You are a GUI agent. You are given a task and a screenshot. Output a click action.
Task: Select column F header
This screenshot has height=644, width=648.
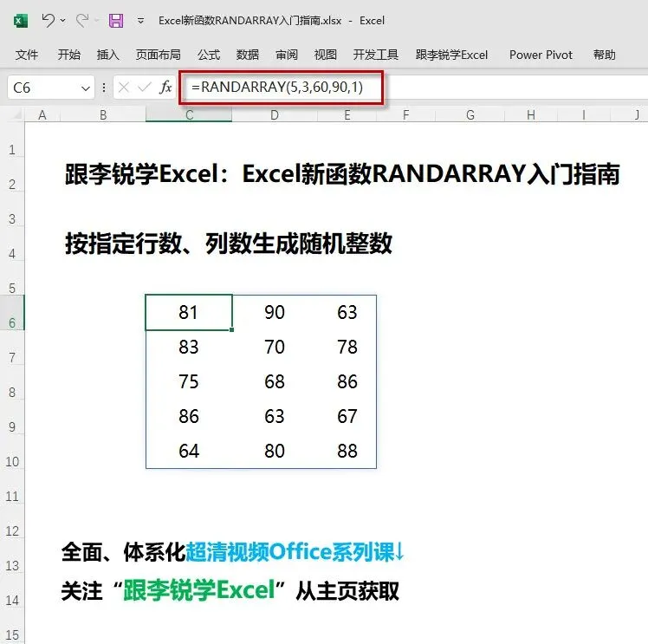405,115
